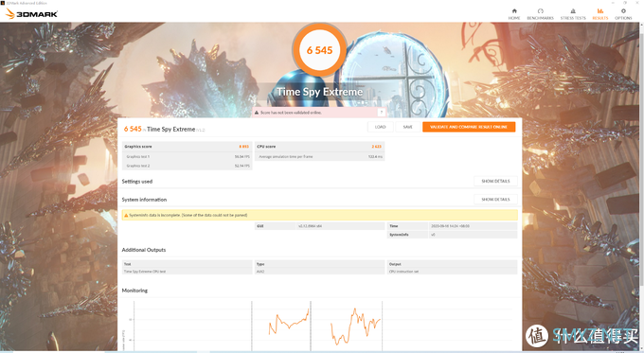Image resolution: width=644 pixels, height=353 pixels.
Task: Click the first orange monitoring graph segment
Action: 289,323
